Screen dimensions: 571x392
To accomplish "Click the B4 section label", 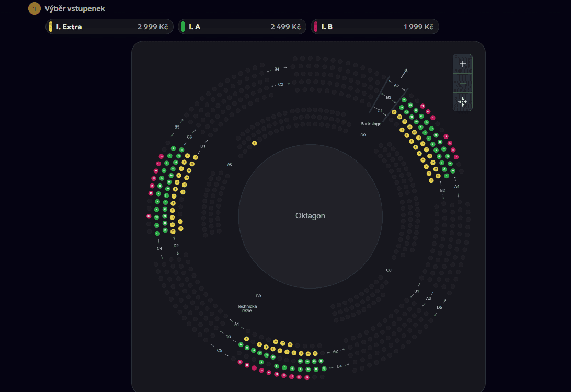I will pos(277,69).
